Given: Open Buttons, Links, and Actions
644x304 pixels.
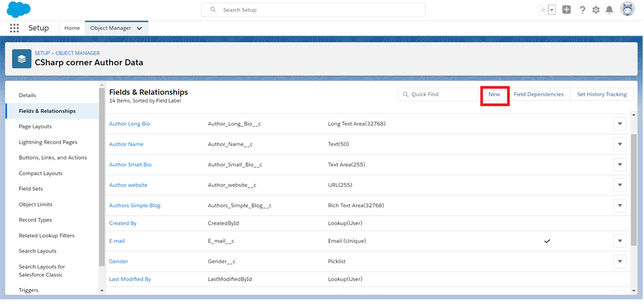Looking at the screenshot, I should [52, 157].
